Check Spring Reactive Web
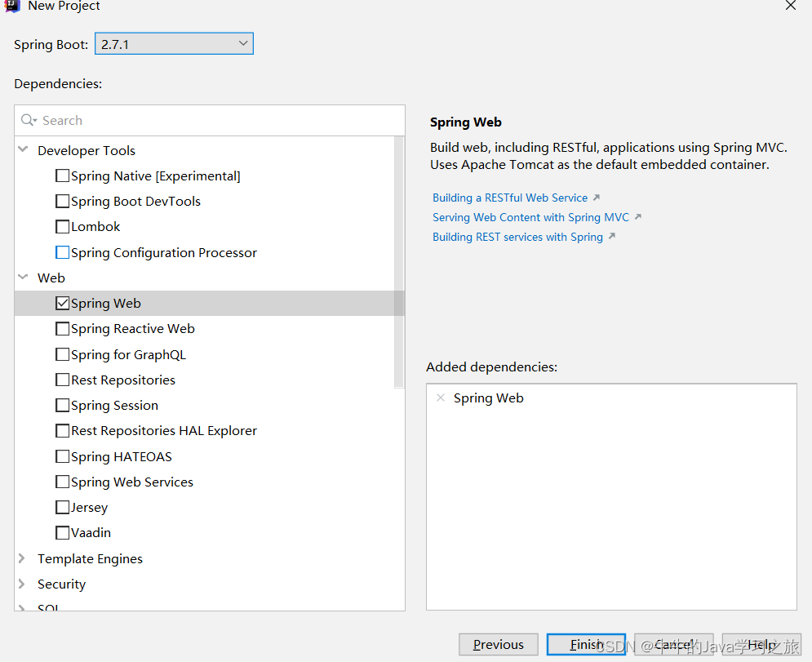 point(62,328)
